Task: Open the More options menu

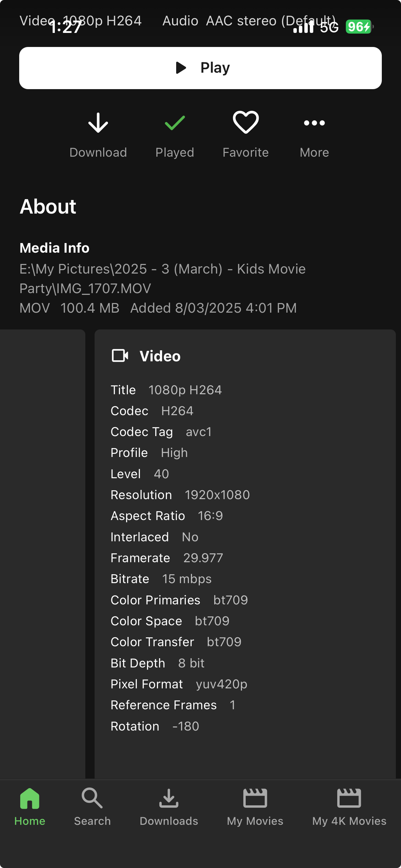Action: click(314, 123)
